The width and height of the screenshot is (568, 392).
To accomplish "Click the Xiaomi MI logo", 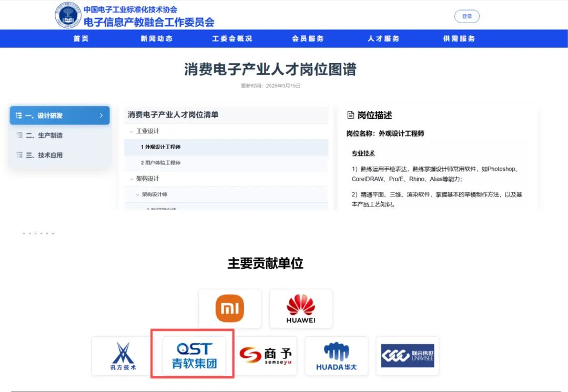I will coord(230,308).
